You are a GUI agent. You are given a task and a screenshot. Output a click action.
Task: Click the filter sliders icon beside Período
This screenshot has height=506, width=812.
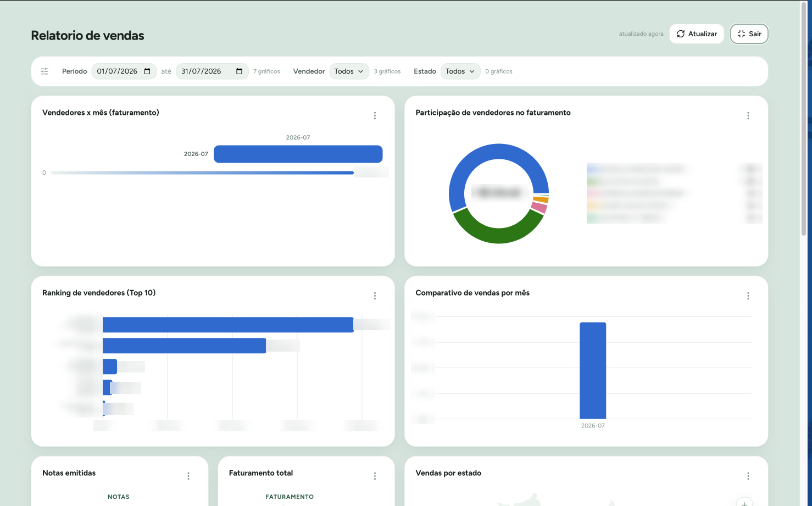(45, 71)
